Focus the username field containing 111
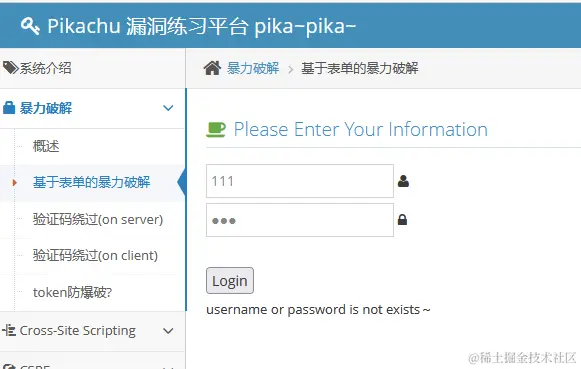The height and width of the screenshot is (369, 581). 300,181
